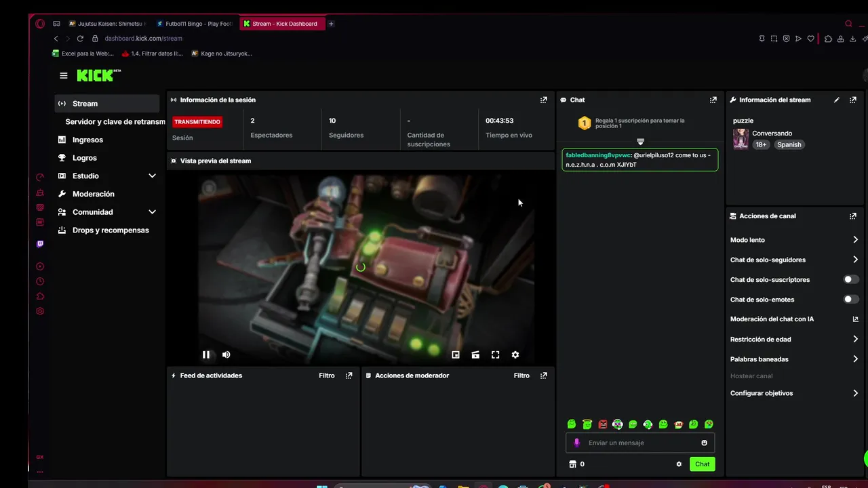The height and width of the screenshot is (488, 868).
Task: Mute the stream preview volume
Action: coord(226,354)
